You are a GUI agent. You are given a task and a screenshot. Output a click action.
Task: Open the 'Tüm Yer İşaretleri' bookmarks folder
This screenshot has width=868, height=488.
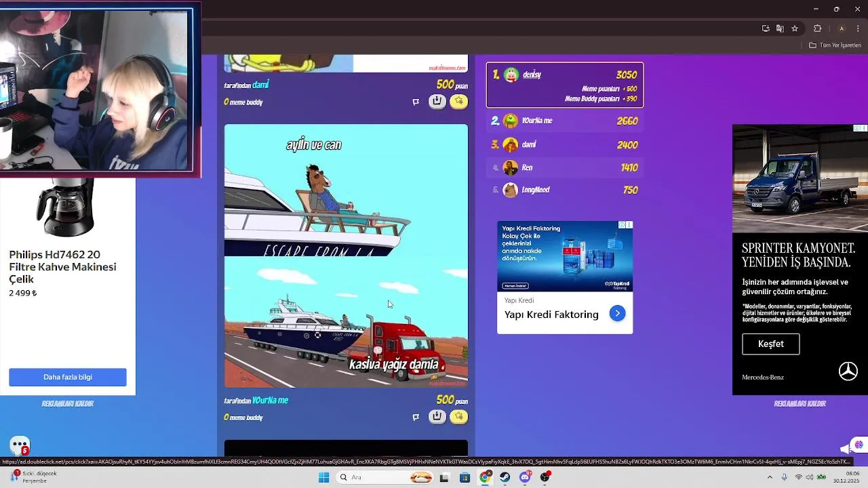(835, 45)
